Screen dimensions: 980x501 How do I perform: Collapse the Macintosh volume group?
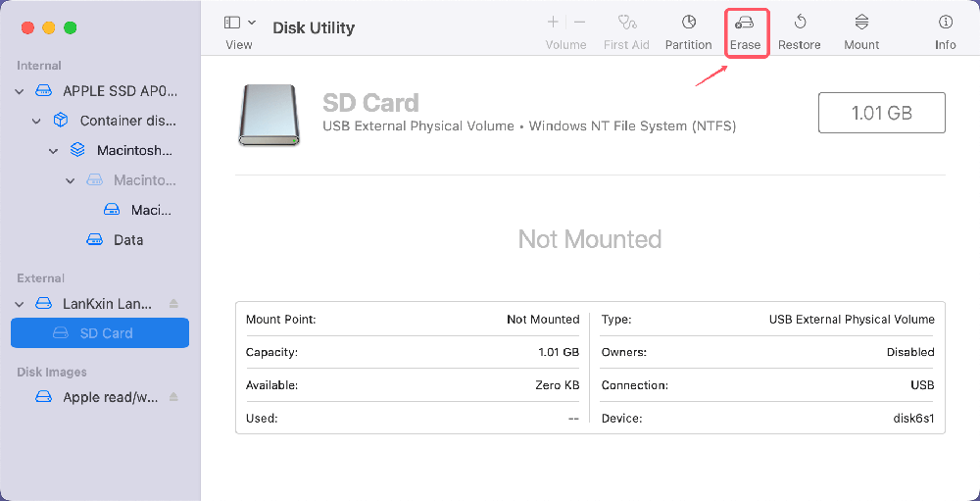click(x=54, y=151)
